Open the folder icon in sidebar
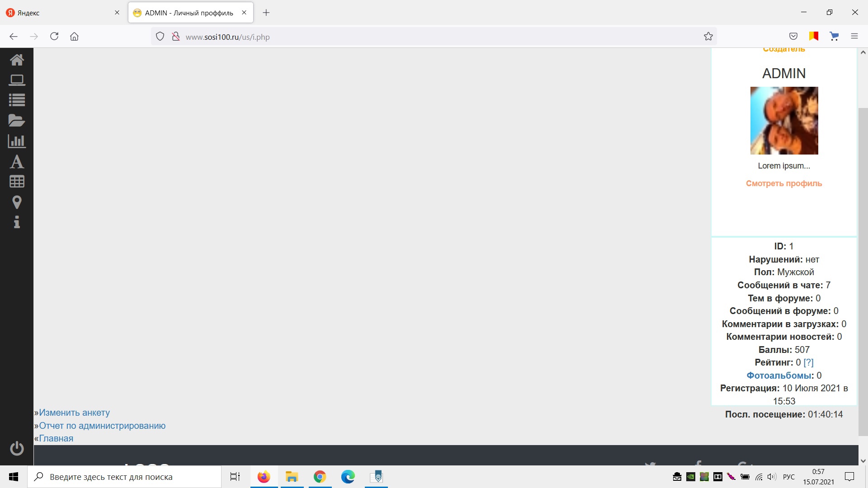This screenshot has height=488, width=868. (x=17, y=121)
